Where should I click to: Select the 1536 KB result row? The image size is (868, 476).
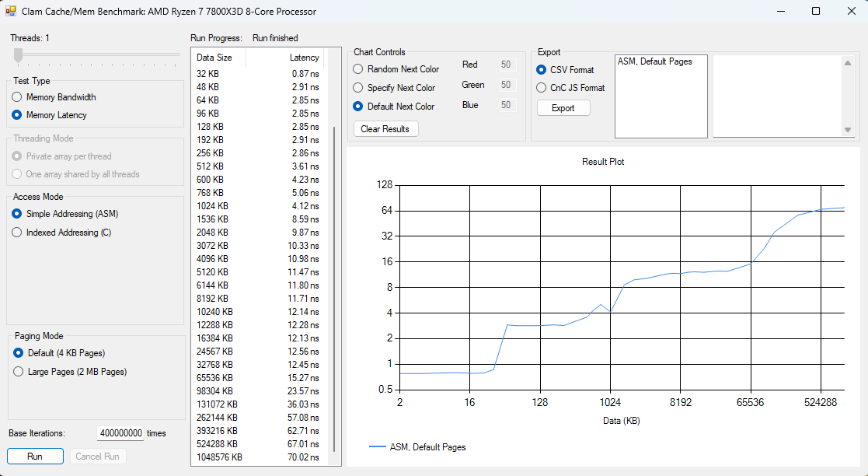(260, 219)
